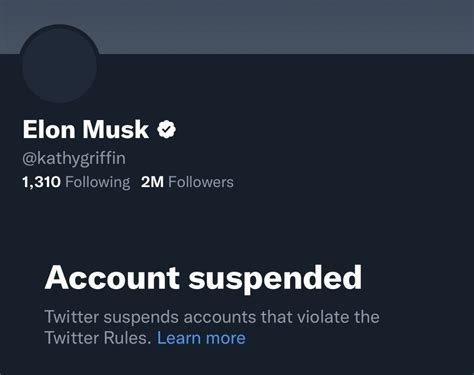Click the Account suspended heading

pos(203,277)
